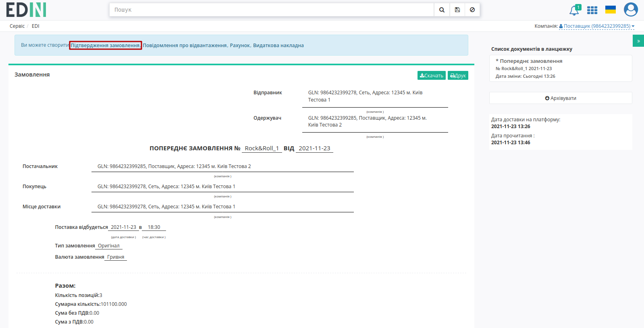Create Видаткова накладна document
Screen dimensions: 644x328
coord(278,46)
